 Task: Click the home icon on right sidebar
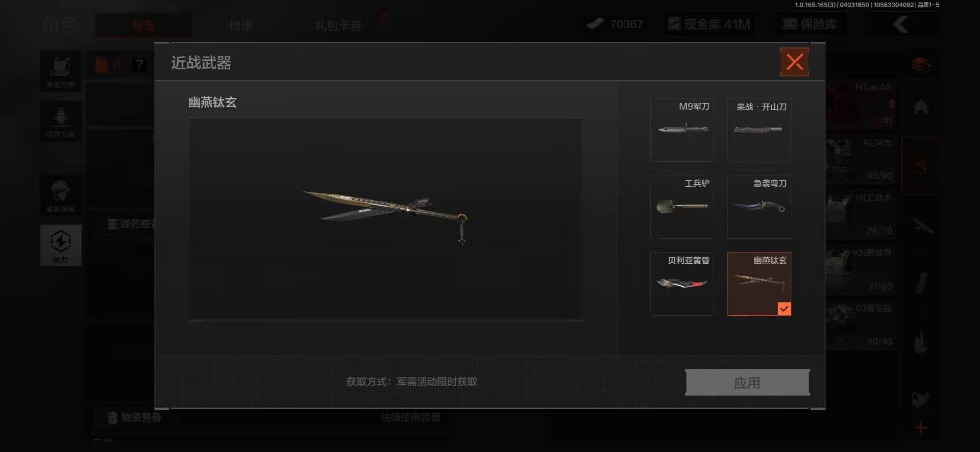[921, 107]
